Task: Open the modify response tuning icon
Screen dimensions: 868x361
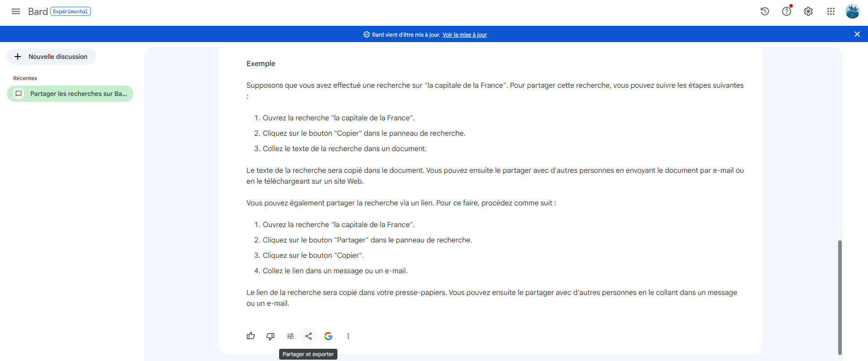Action: (290, 336)
